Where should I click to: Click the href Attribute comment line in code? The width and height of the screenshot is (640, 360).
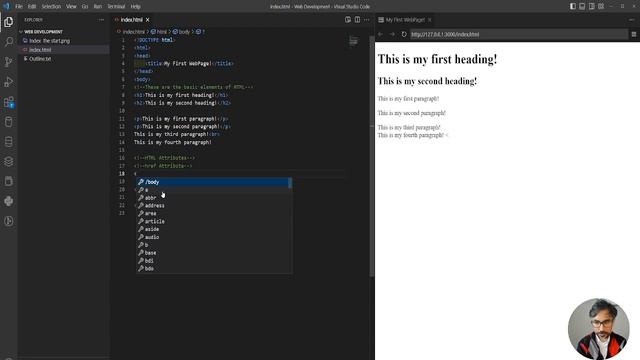(163, 166)
